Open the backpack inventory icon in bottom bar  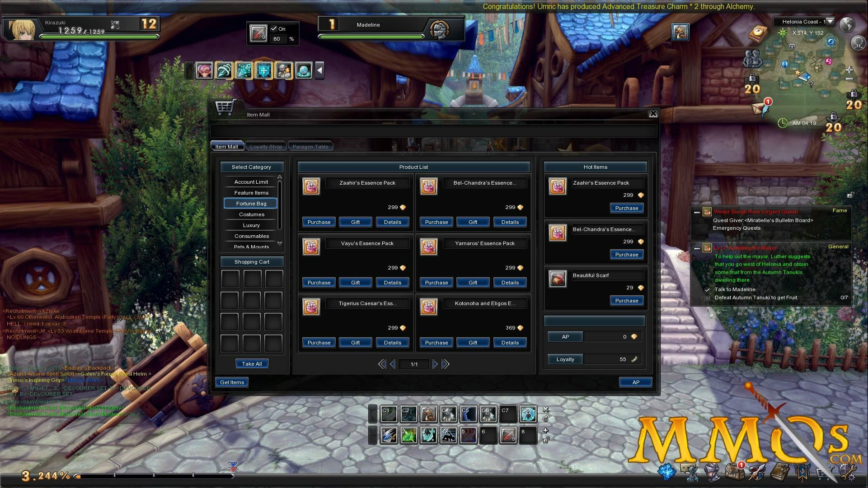pos(735,472)
